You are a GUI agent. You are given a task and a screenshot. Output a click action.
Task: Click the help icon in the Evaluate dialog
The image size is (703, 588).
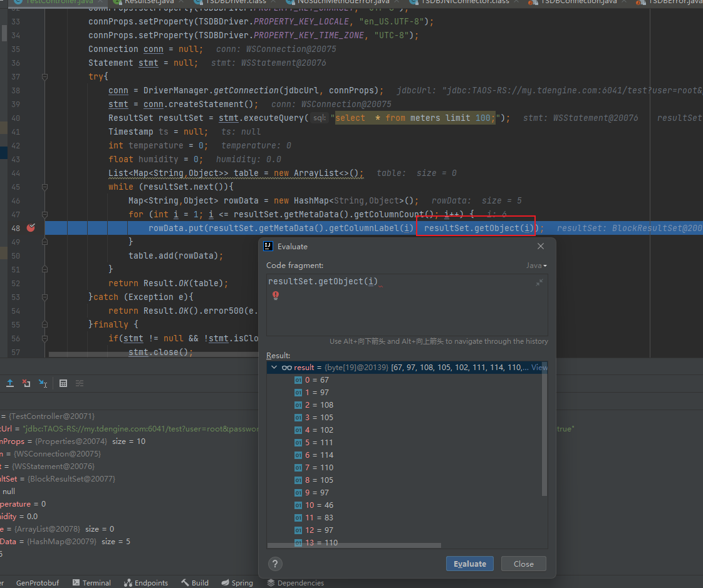(x=275, y=564)
